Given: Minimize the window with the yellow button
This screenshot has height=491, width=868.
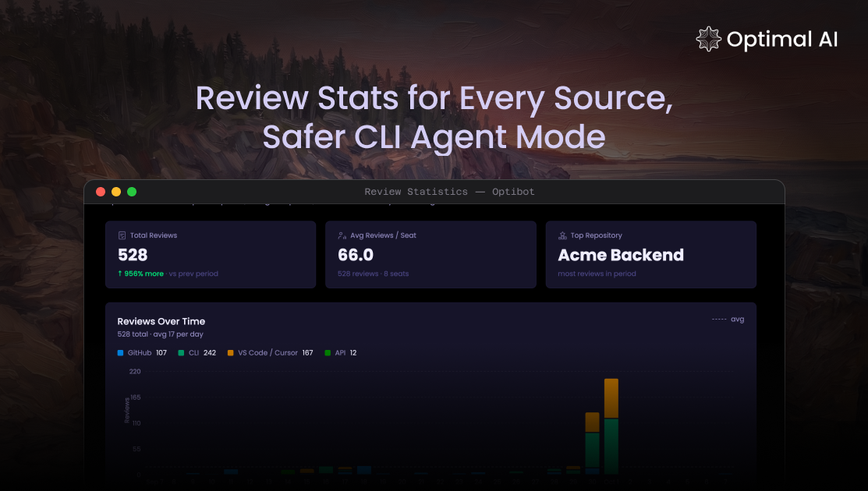Looking at the screenshot, I should point(116,192).
